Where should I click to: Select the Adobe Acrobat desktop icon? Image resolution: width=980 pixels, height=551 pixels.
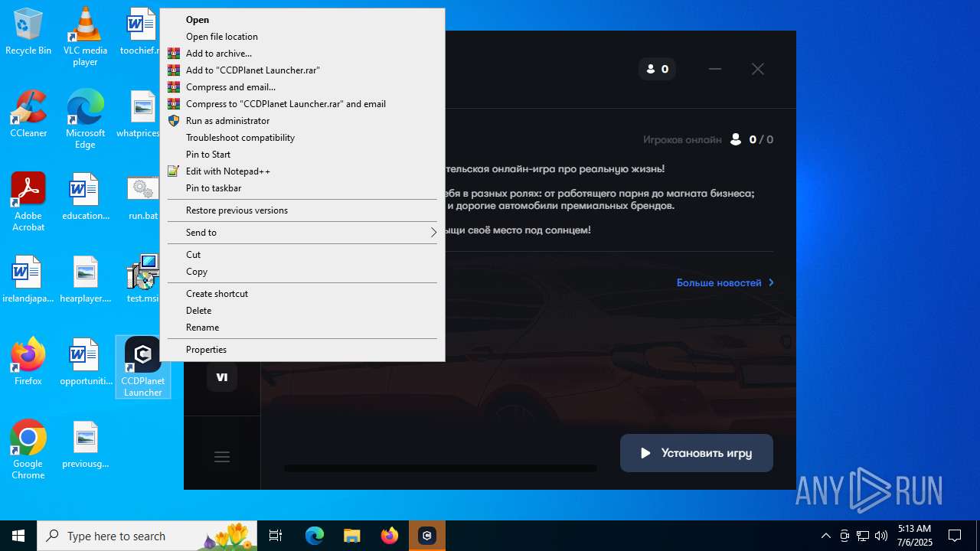(x=28, y=202)
